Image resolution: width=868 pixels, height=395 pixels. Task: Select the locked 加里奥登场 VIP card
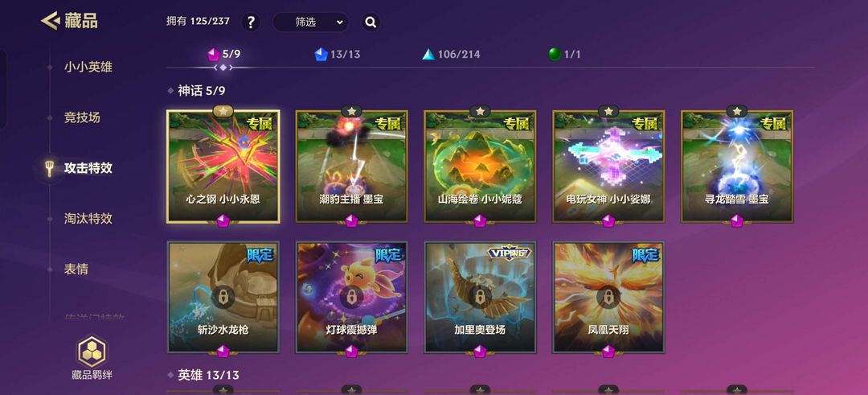tap(480, 298)
